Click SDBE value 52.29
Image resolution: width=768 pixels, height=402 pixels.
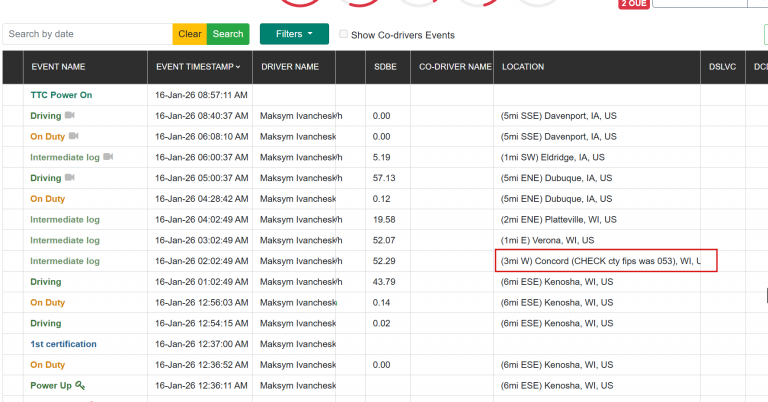384,261
